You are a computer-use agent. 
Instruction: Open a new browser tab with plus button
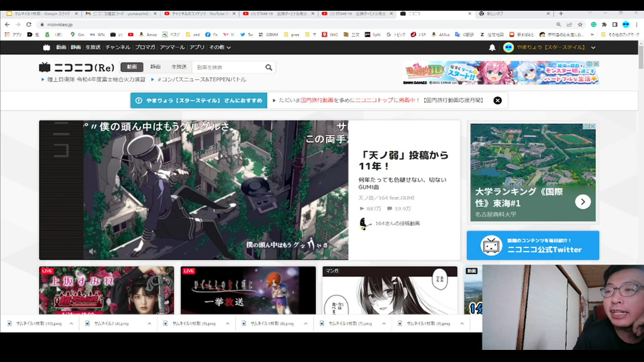click(561, 13)
